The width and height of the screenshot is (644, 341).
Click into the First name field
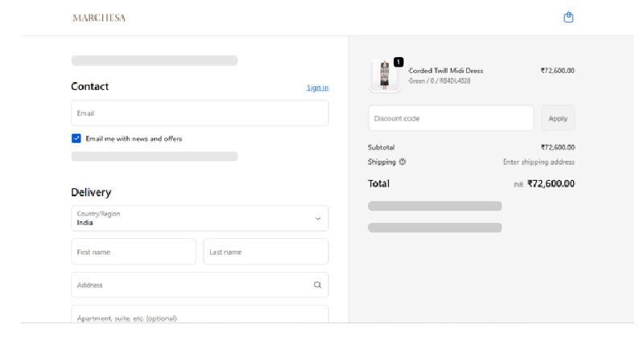(134, 252)
